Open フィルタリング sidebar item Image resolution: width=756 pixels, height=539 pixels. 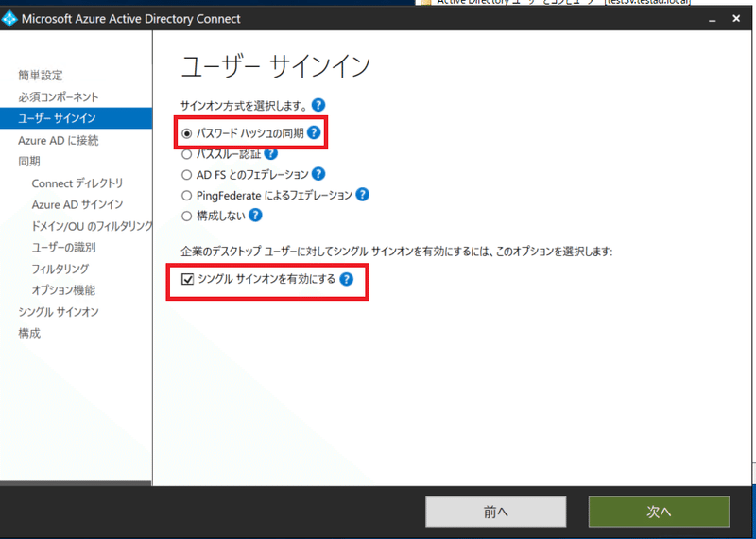click(x=60, y=269)
